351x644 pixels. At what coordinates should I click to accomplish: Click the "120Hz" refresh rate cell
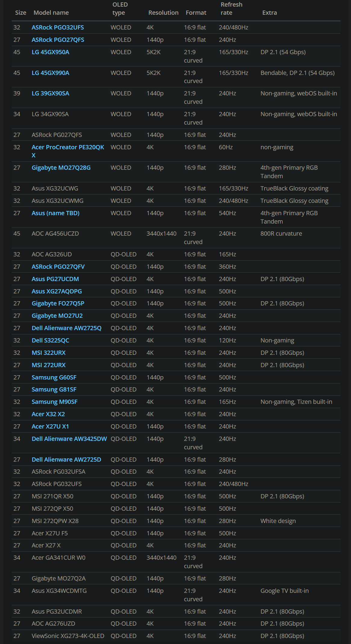tap(228, 340)
